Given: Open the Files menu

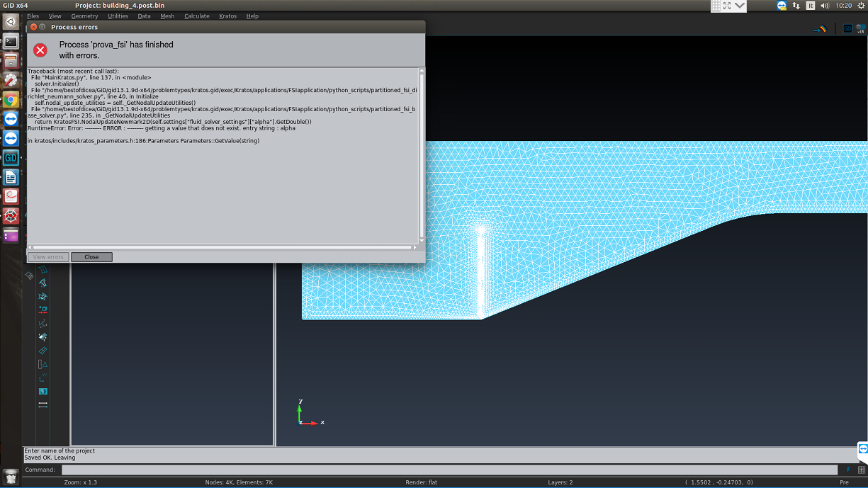Looking at the screenshot, I should [x=33, y=16].
